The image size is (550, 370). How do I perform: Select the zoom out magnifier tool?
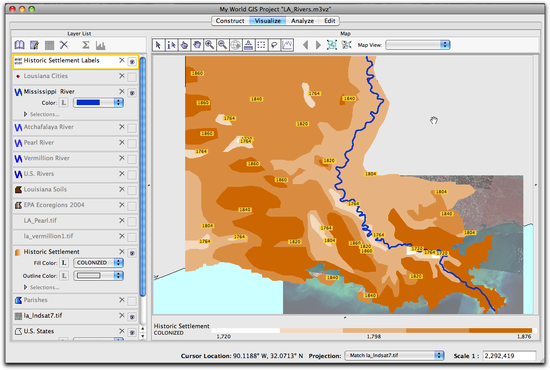coord(222,45)
